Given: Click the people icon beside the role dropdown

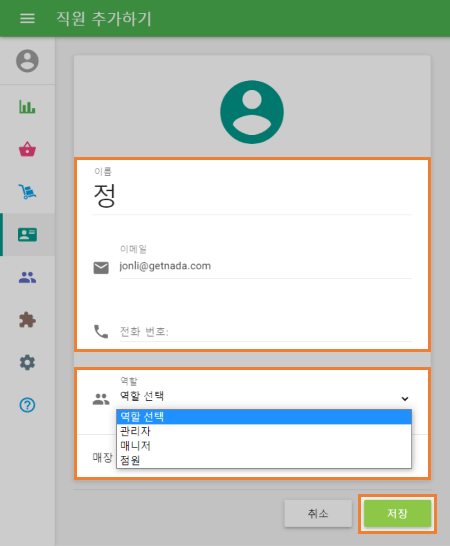Looking at the screenshot, I should 101,399.
